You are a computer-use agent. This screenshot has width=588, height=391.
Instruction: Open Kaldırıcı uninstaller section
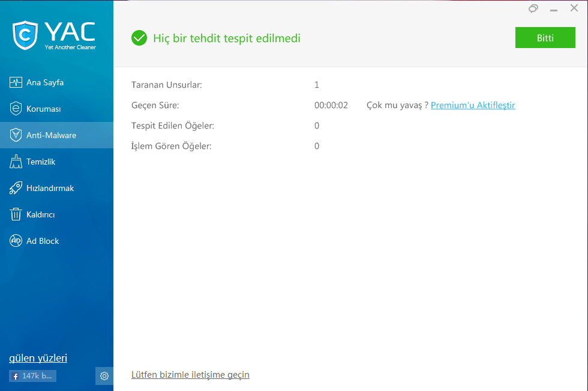pos(56,214)
